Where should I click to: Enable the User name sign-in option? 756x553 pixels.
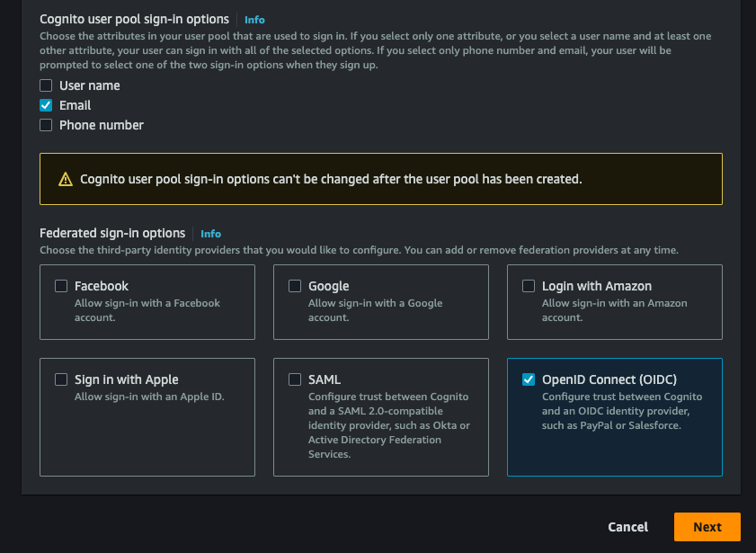[45, 85]
